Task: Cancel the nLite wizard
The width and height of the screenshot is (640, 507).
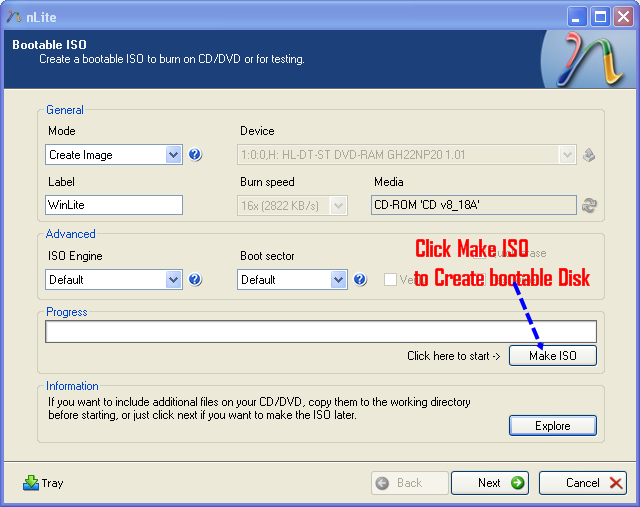Action: 583,483
